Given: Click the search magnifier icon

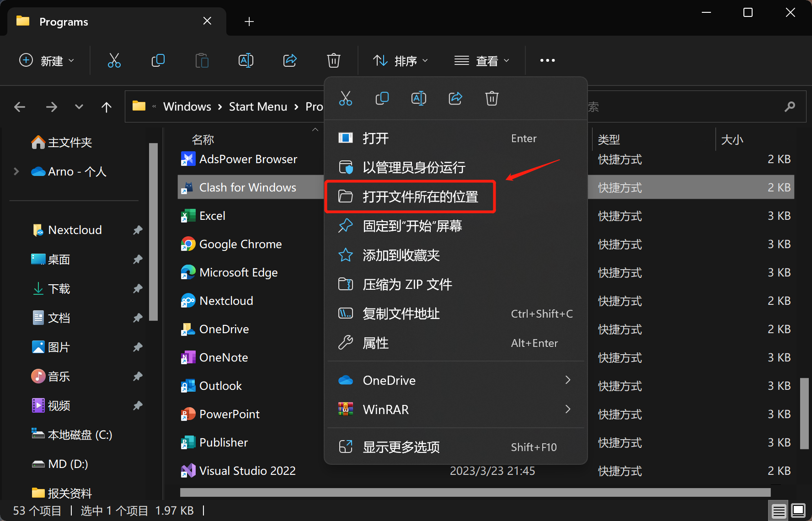Looking at the screenshot, I should 790,107.
